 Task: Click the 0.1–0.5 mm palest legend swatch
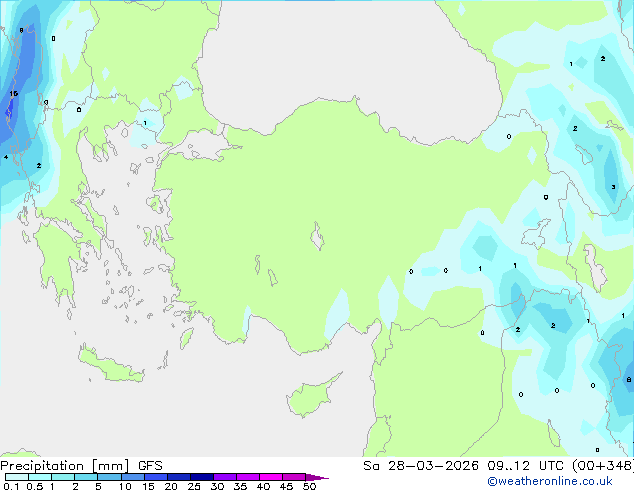coord(17,477)
